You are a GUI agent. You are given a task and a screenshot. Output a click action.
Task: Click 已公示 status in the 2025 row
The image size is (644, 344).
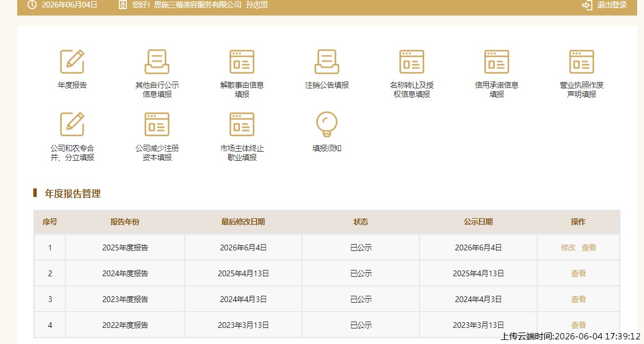[x=360, y=248]
